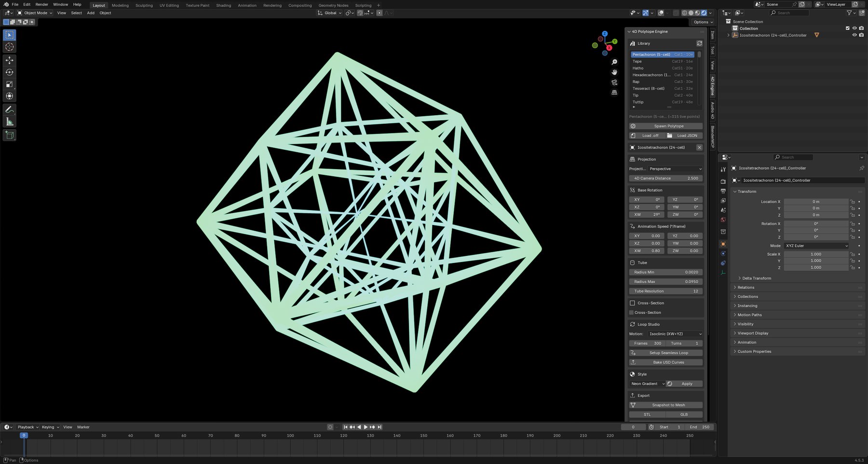
Task: Refresh the polytope Library list
Action: [x=699, y=43]
